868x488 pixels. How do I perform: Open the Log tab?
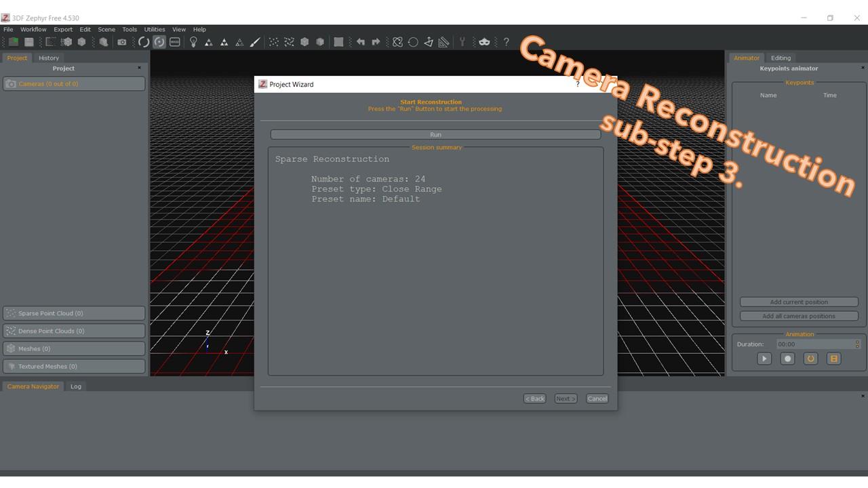tap(76, 386)
